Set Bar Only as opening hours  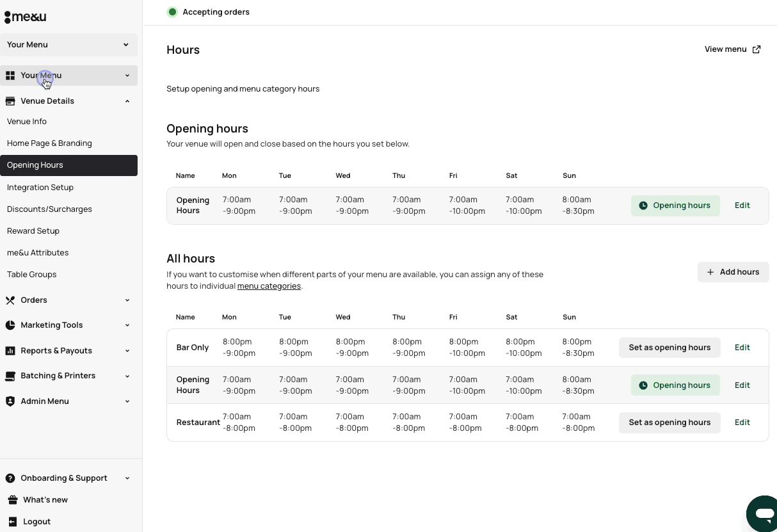click(669, 348)
